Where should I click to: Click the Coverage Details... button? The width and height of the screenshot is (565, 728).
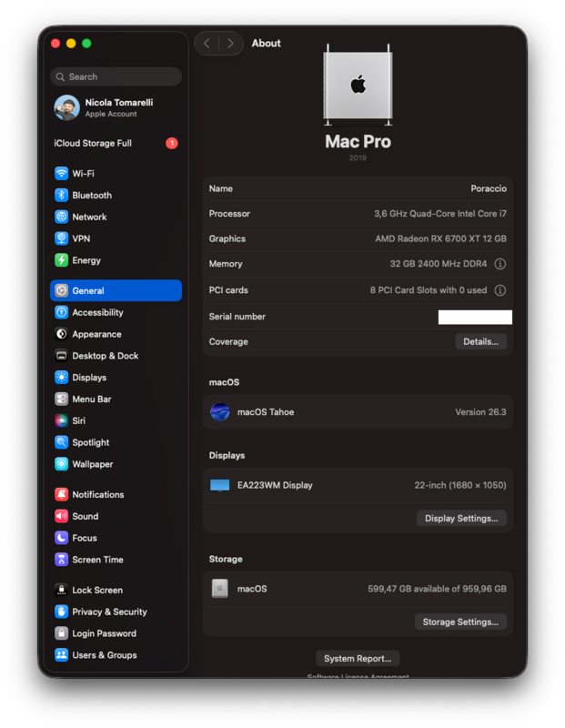point(480,342)
